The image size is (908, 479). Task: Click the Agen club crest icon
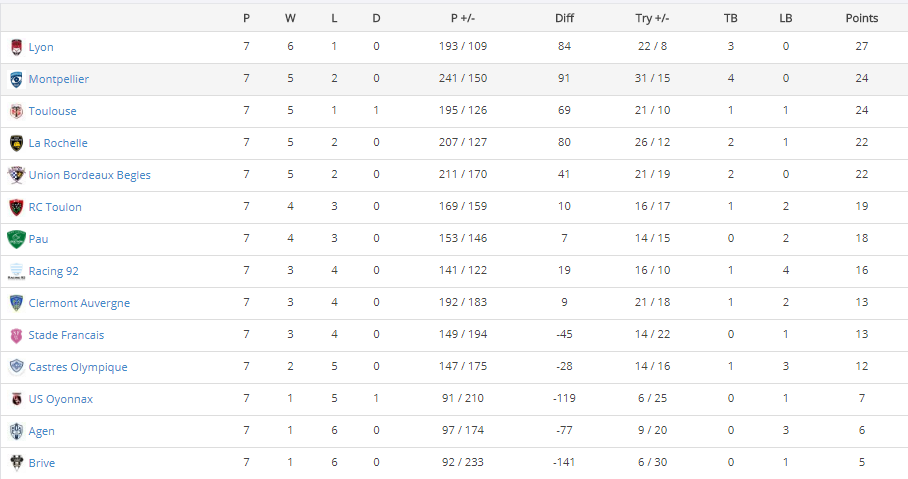16,431
